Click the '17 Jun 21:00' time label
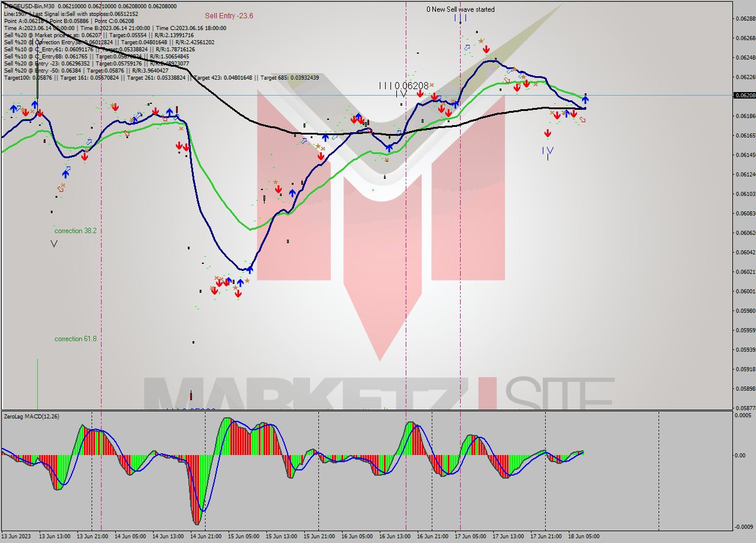The height and width of the screenshot is (543, 756). pyautogui.click(x=545, y=537)
